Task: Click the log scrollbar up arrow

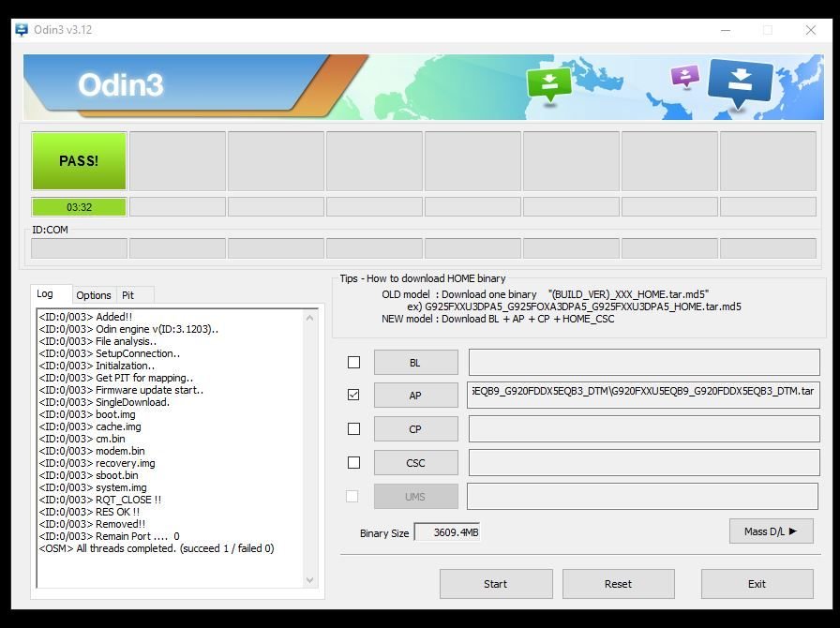Action: (x=309, y=318)
